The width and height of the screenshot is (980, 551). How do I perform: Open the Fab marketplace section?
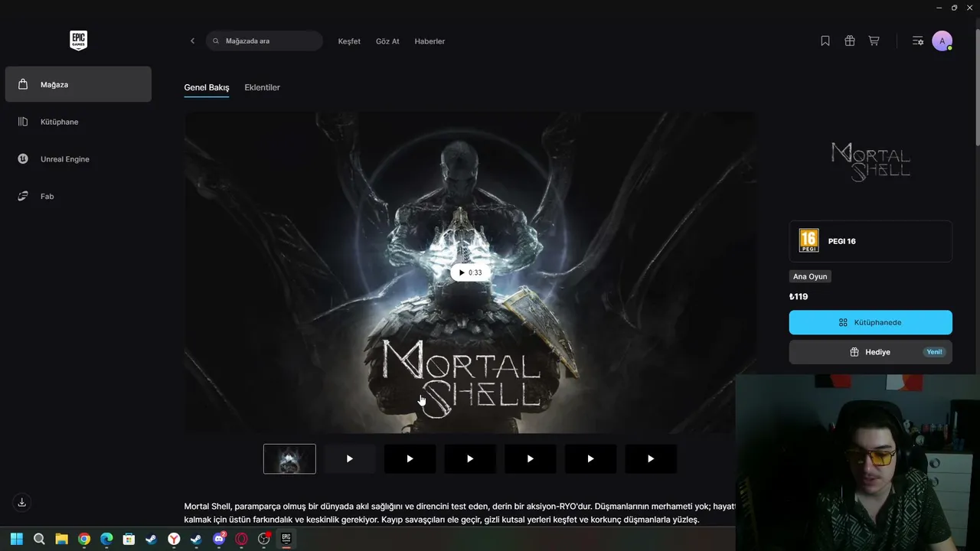click(x=78, y=197)
